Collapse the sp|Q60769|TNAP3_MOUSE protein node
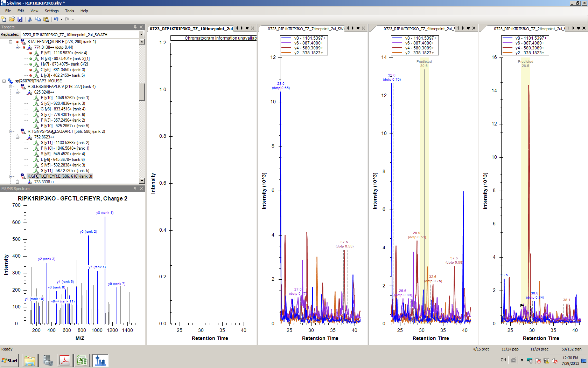The width and height of the screenshot is (588, 368). coord(4,81)
